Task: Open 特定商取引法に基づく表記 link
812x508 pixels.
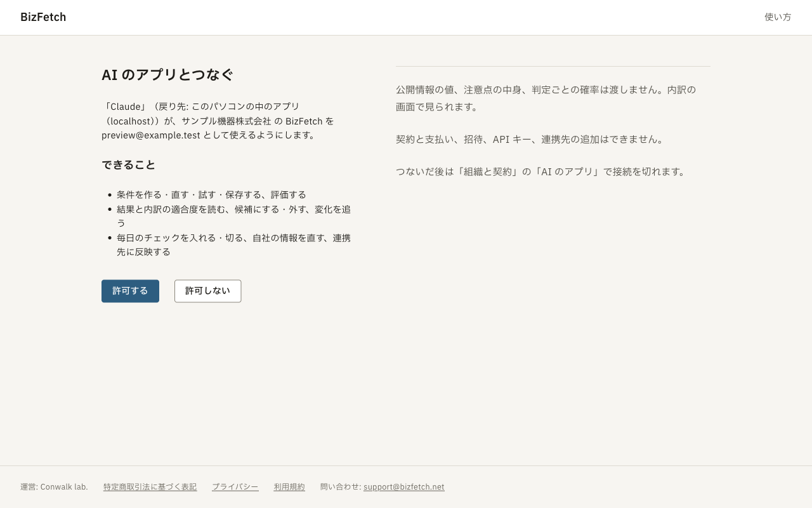Action: tap(150, 487)
